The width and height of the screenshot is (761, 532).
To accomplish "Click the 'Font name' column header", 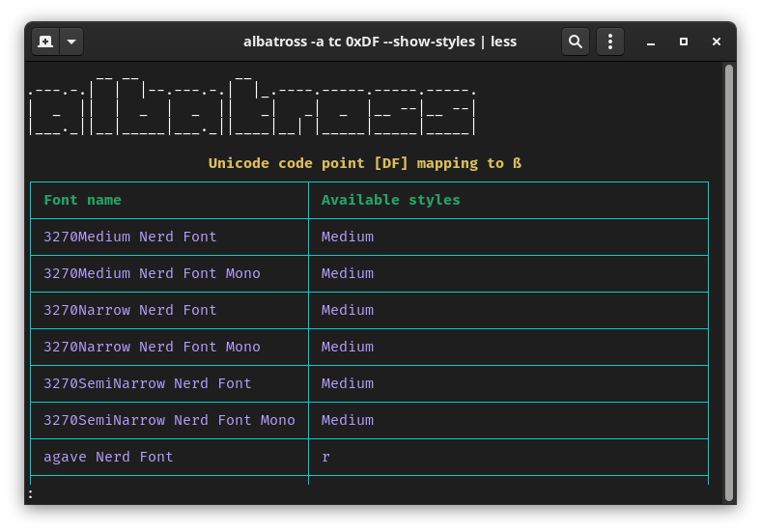I will coord(82,200).
